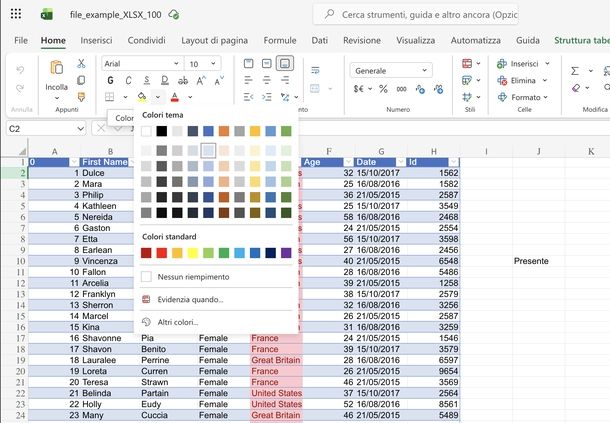Click the text orientation icon
Viewport: 610px width, 423px height.
click(x=285, y=97)
